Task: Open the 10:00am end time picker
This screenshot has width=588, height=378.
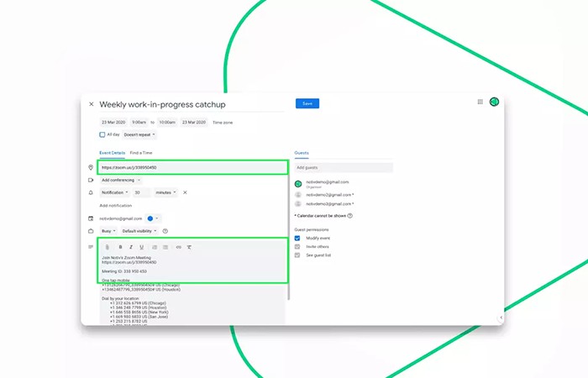Action: coord(167,123)
